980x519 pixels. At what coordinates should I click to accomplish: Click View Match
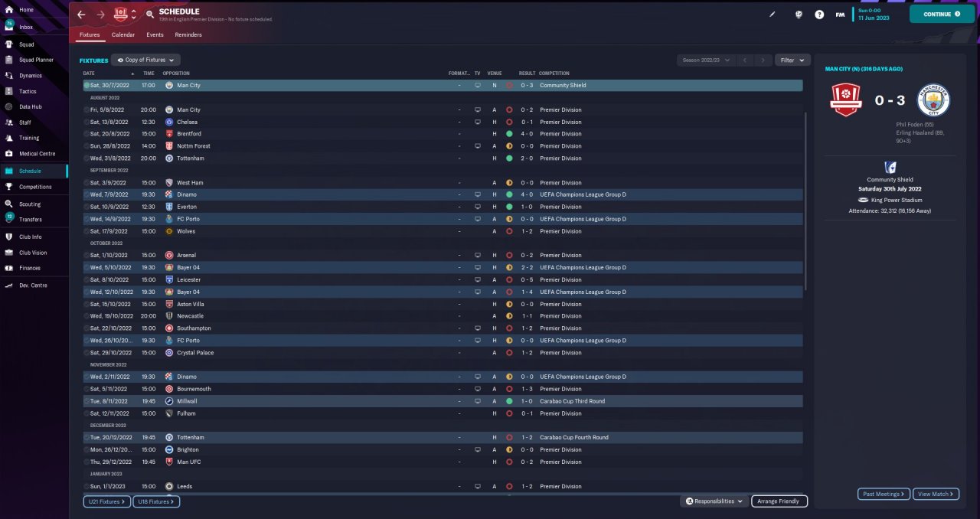click(936, 495)
